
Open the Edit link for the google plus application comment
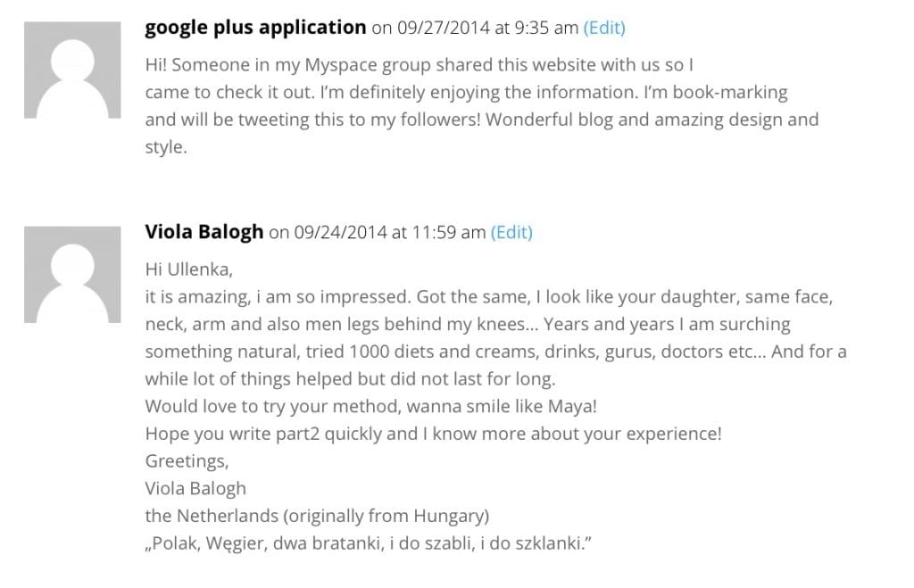tap(604, 28)
